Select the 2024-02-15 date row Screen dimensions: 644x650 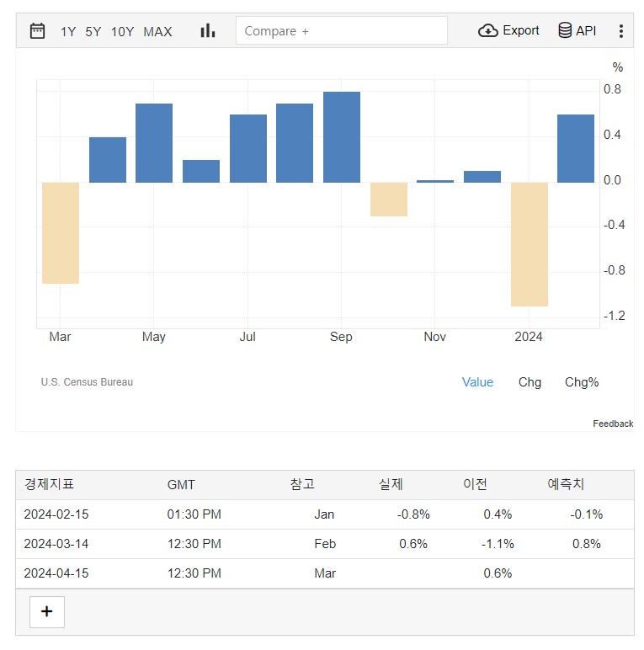325,514
